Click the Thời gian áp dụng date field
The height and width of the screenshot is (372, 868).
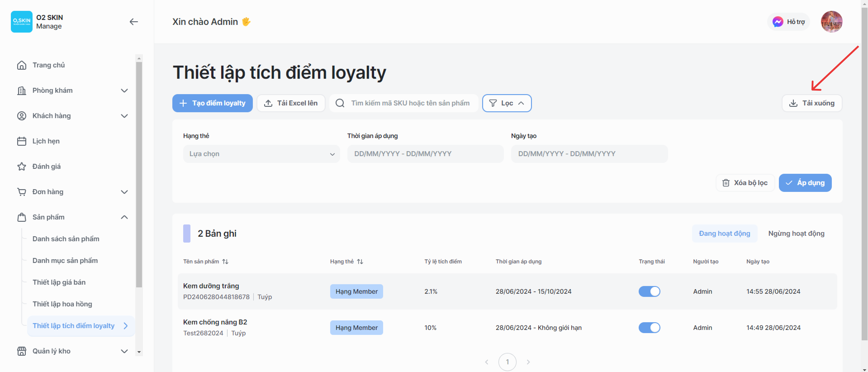(x=425, y=154)
